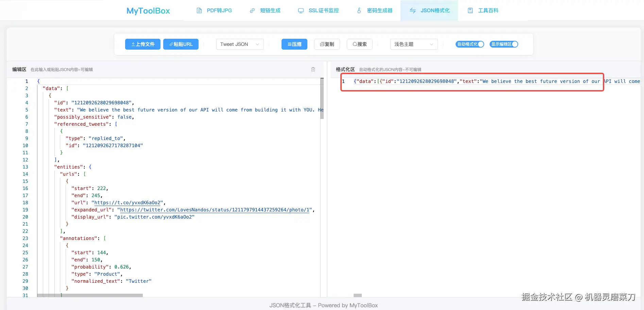Toggle the 显示编辑区 switch

pos(504,44)
